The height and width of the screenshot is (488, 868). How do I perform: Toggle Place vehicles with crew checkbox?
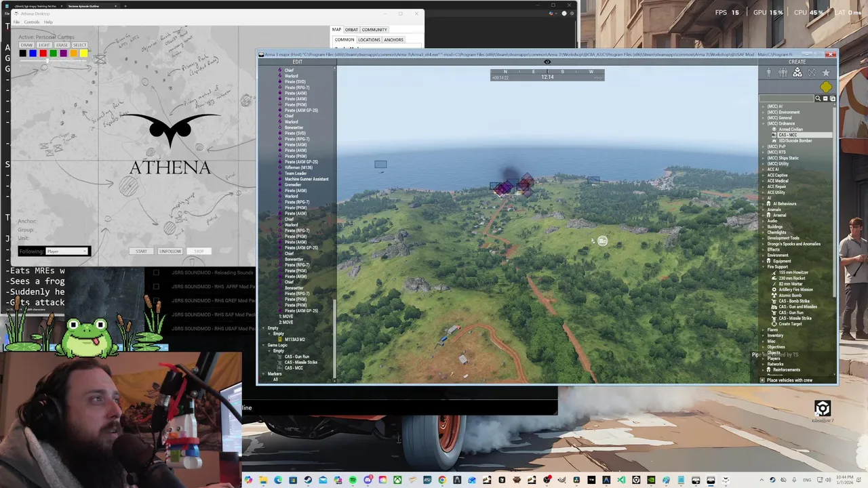pos(762,380)
